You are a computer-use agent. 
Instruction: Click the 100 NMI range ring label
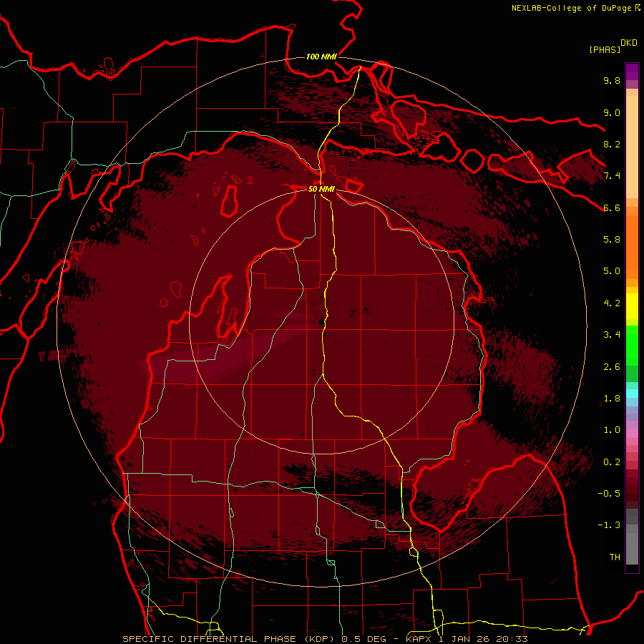321,57
